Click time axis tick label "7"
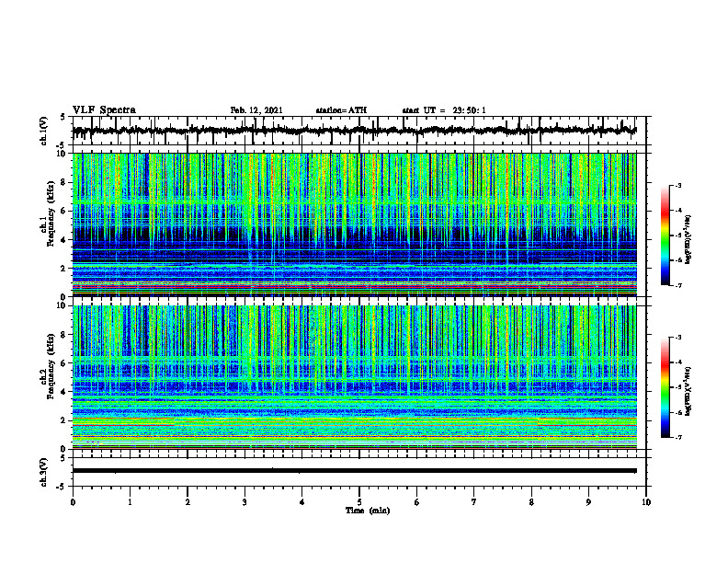728x563 pixels. click(x=474, y=502)
